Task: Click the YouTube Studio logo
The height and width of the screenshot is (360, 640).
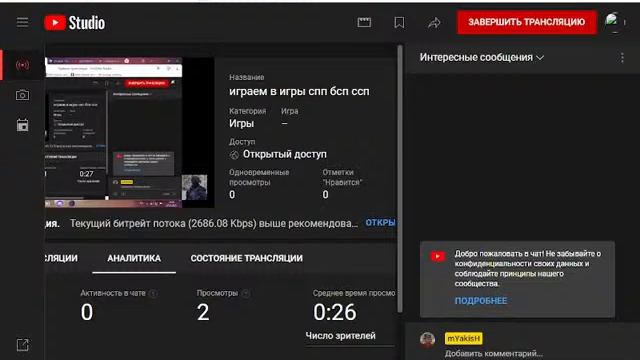Action: coord(75,22)
